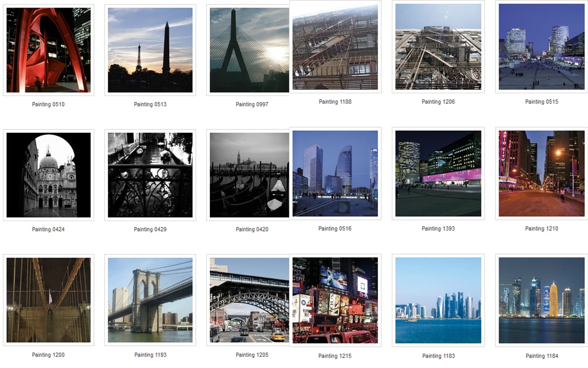Select the canal ironwork thumbnail Painting 0429

click(150, 175)
